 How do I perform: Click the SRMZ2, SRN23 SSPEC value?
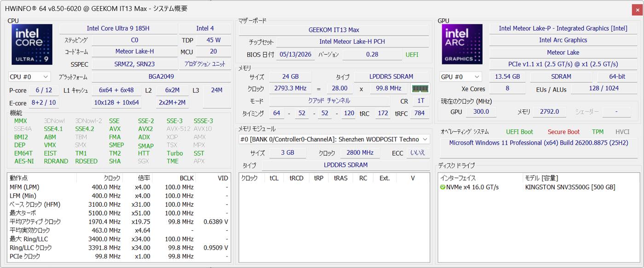pos(134,64)
